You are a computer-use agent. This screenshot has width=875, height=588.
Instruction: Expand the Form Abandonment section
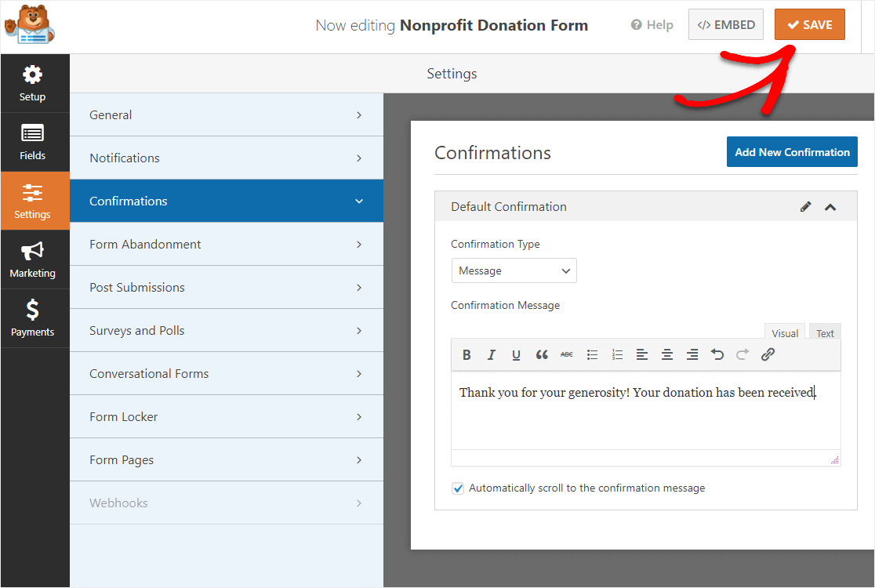227,245
